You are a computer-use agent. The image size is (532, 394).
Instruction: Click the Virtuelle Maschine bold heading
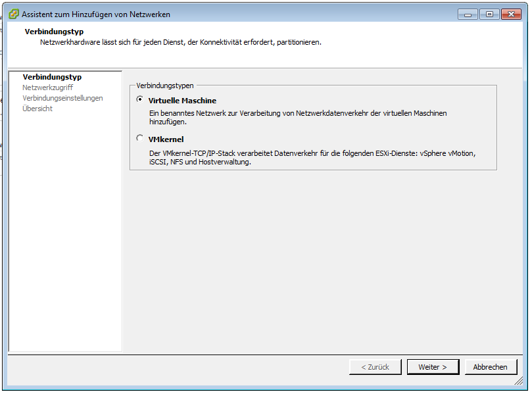tap(181, 99)
